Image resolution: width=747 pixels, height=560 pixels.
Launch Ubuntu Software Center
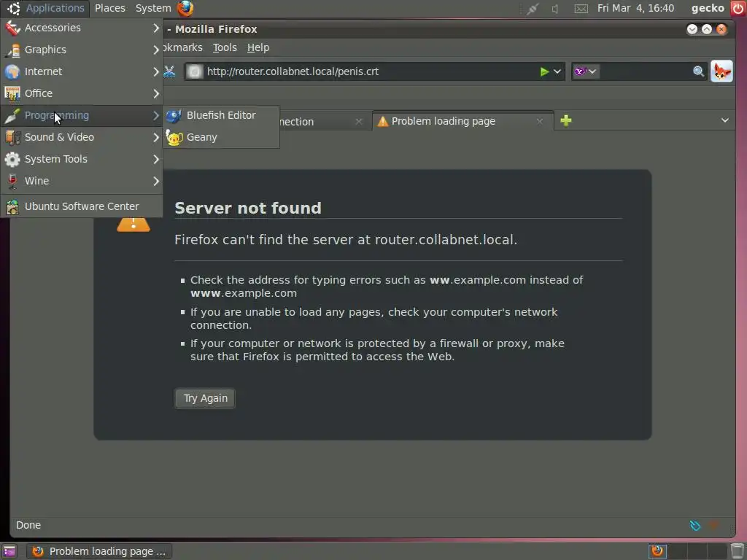tap(82, 206)
